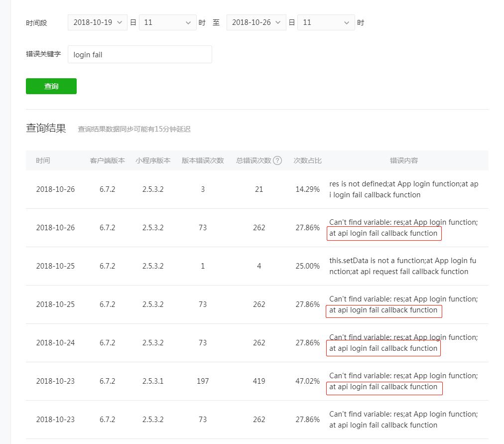The height and width of the screenshot is (444, 504).
Task: Click the 25.00% ratio cell
Action: [308, 266]
